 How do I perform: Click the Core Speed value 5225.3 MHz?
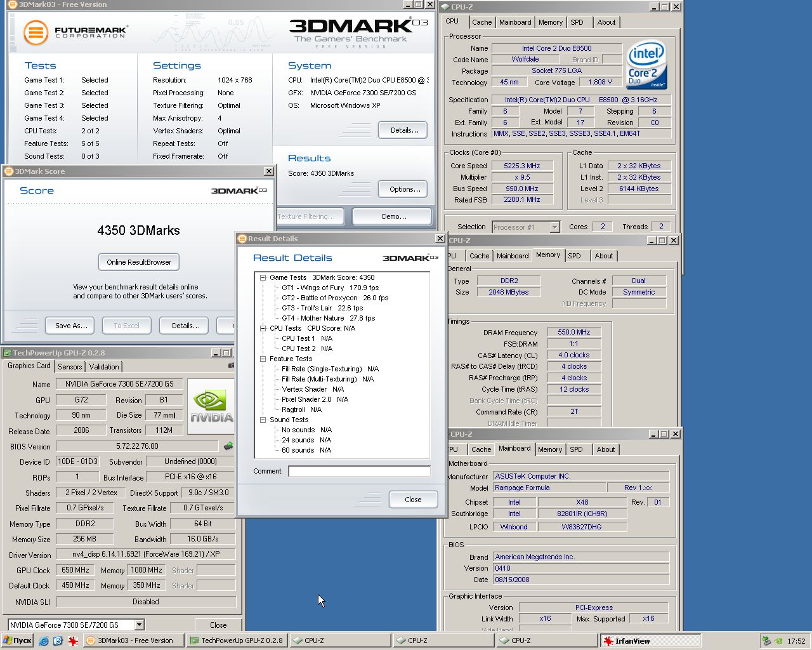tap(522, 166)
